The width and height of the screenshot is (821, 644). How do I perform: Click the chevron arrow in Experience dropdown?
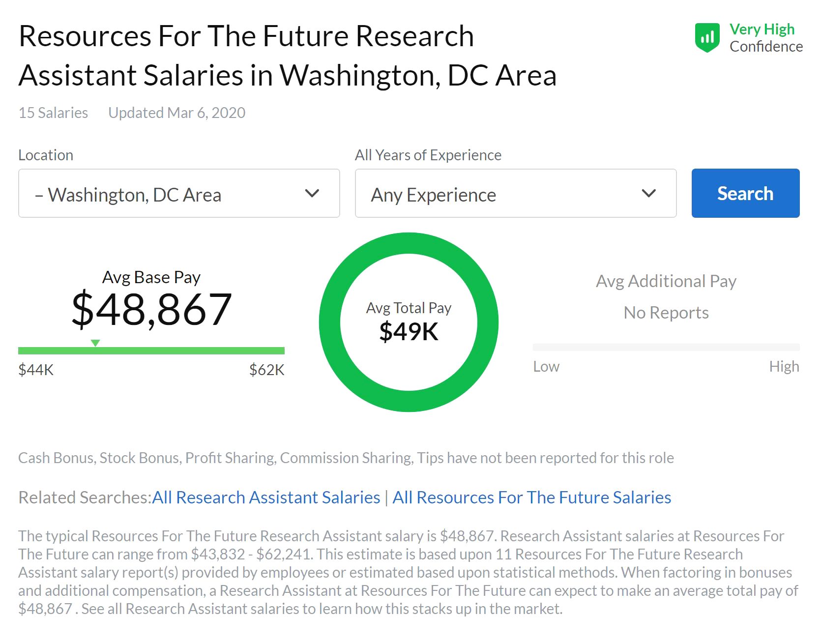pyautogui.click(x=649, y=193)
